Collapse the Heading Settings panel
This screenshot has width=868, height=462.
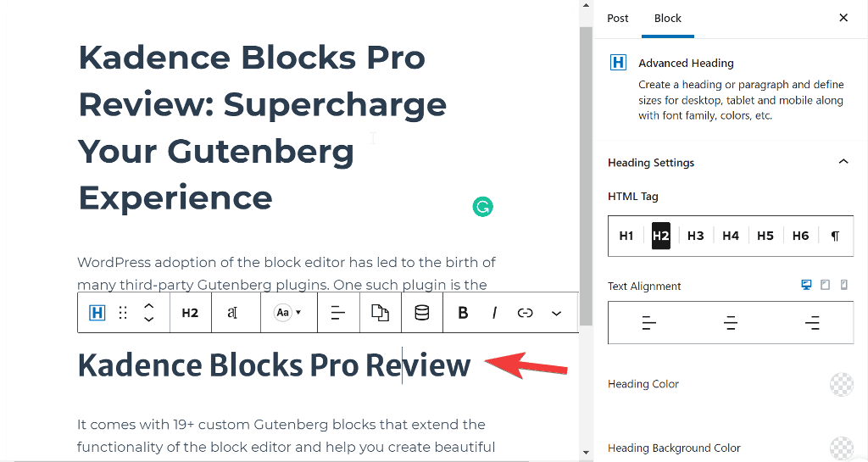(843, 162)
